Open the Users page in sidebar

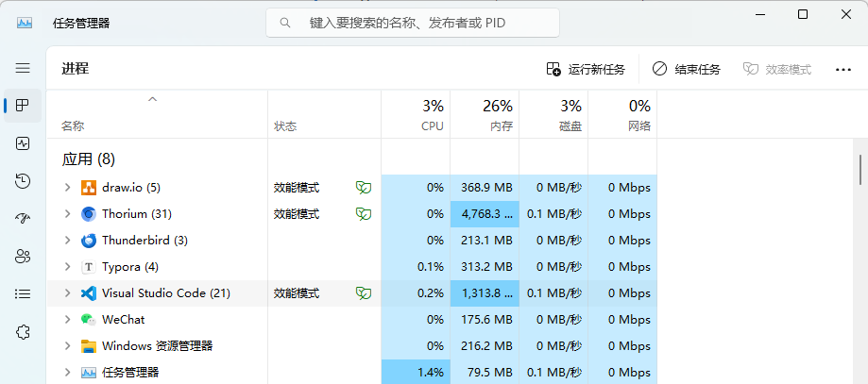click(x=23, y=257)
